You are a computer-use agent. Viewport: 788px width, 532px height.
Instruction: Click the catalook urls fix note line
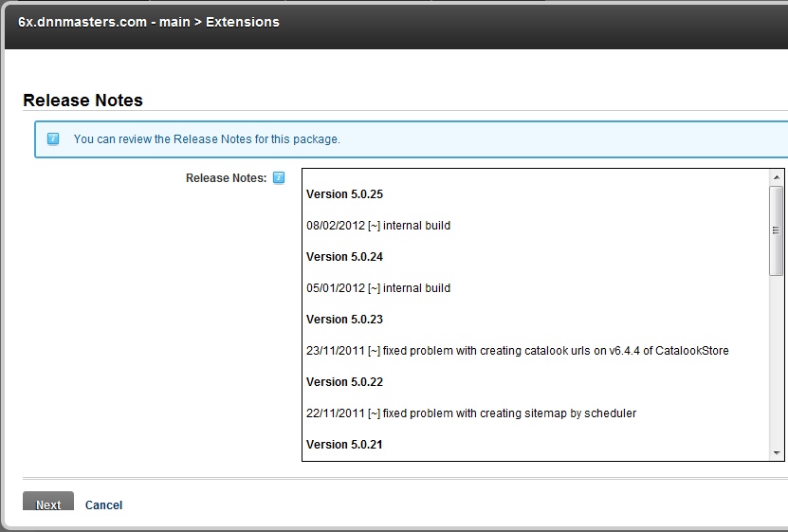pos(518,351)
